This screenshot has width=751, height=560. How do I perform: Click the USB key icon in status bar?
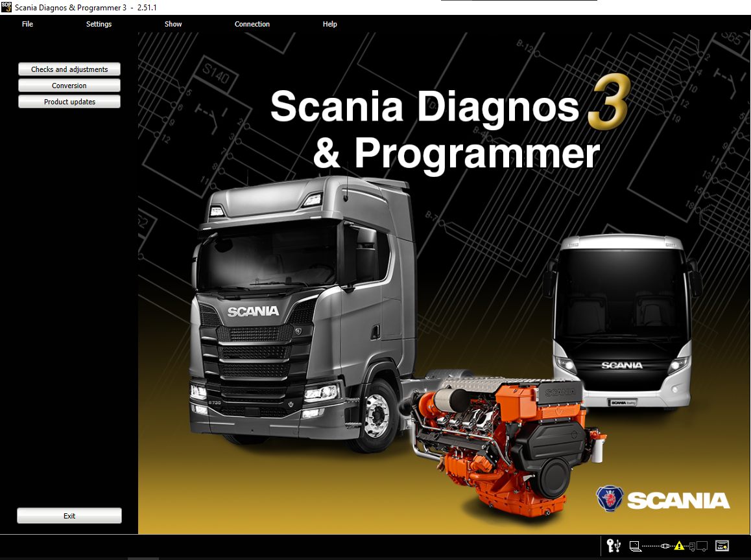[613, 546]
